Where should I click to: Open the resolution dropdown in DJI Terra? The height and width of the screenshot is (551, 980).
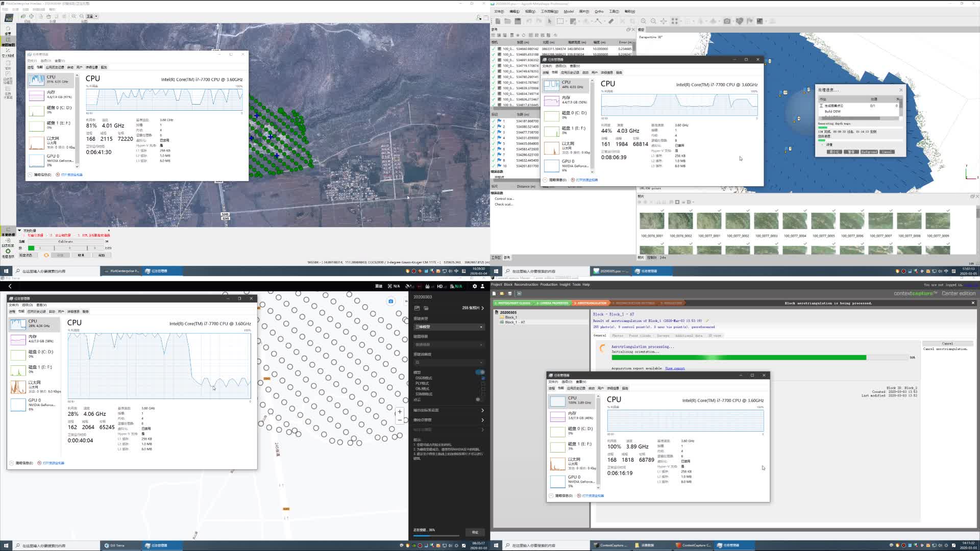click(x=449, y=362)
